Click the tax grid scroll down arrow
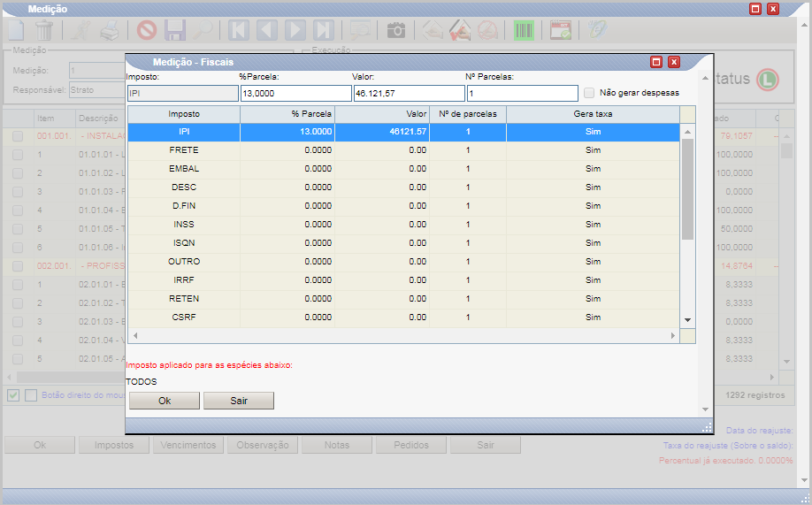This screenshot has height=505, width=812. click(687, 320)
